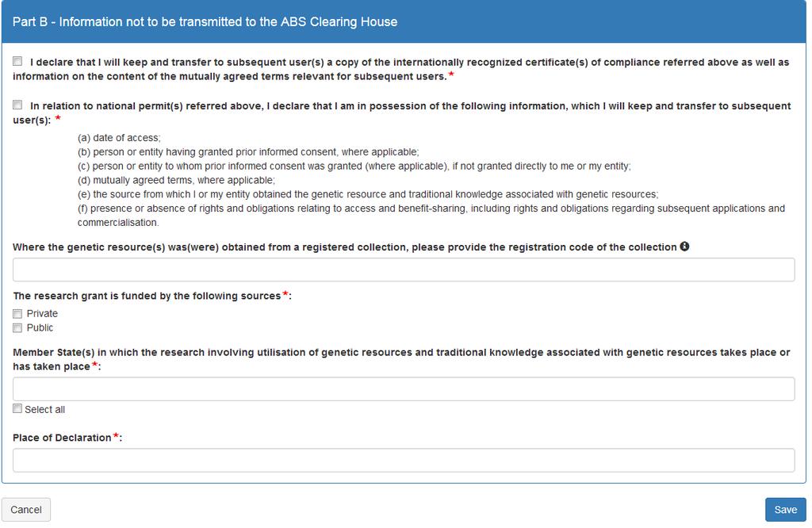
Task: Focus the collection registration code input
Action: (x=404, y=270)
